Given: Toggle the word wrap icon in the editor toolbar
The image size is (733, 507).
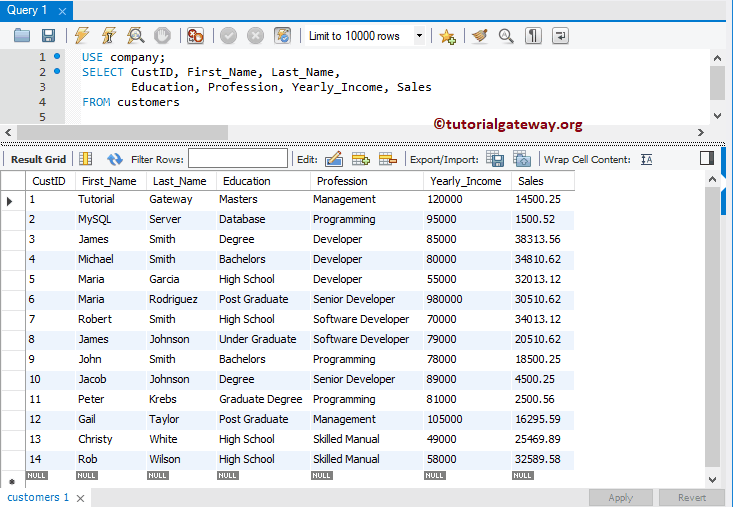Looking at the screenshot, I should tap(560, 36).
